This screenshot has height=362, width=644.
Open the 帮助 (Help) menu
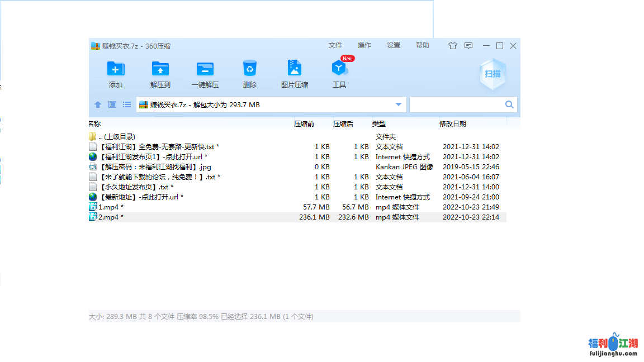click(x=423, y=45)
